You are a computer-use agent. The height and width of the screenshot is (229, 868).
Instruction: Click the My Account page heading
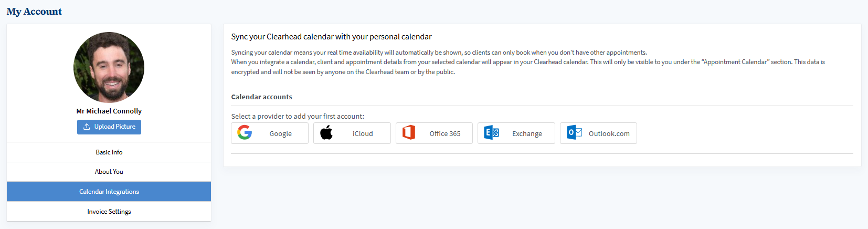click(34, 12)
